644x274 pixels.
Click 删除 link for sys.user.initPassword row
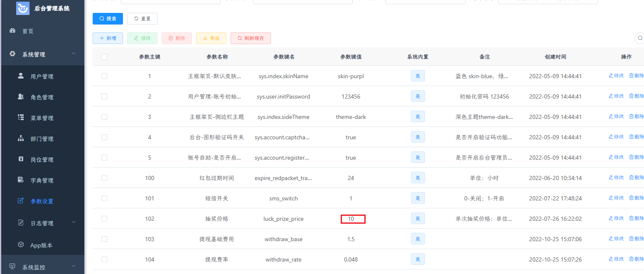(x=637, y=96)
